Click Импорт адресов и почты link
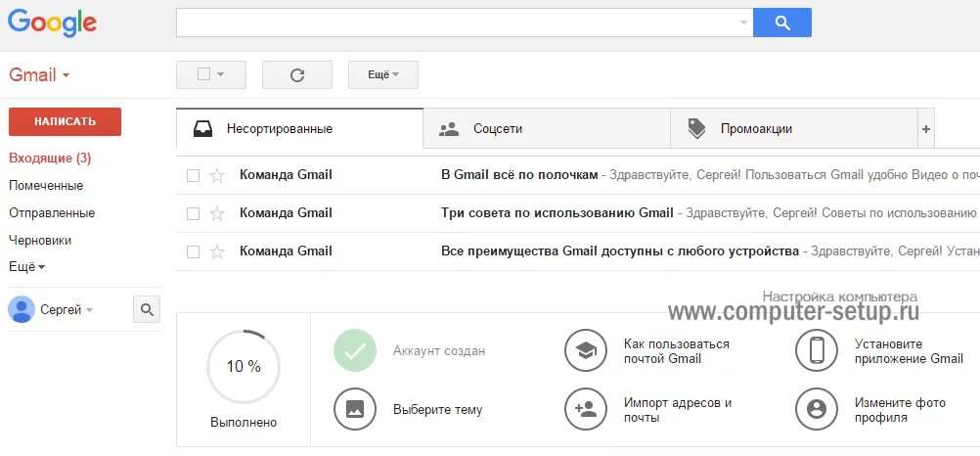The image size is (980, 456). pyautogui.click(x=678, y=410)
